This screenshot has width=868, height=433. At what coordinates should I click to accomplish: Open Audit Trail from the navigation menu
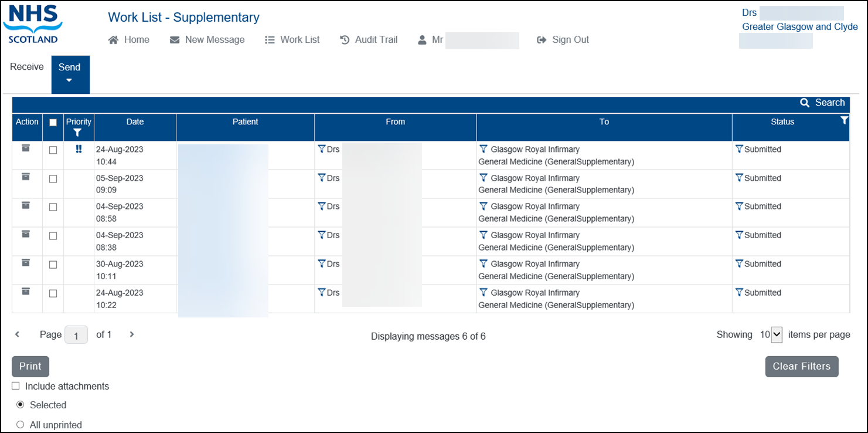pos(369,40)
